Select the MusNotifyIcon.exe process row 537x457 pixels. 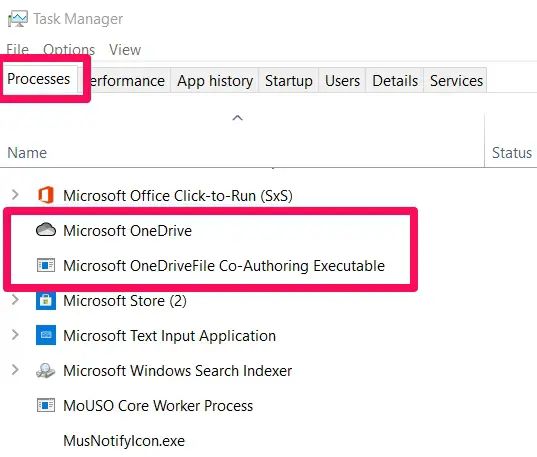point(268,441)
